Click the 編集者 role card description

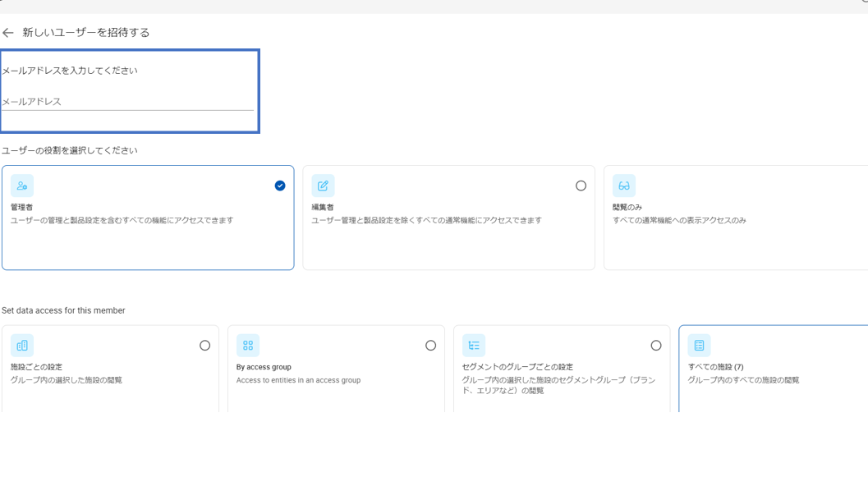click(426, 220)
